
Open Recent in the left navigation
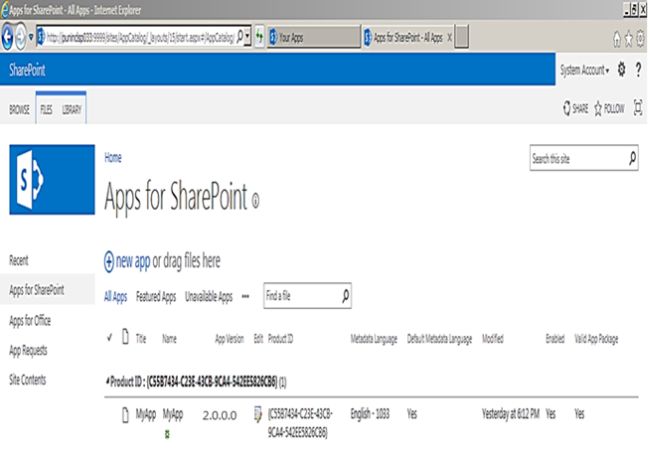click(19, 260)
